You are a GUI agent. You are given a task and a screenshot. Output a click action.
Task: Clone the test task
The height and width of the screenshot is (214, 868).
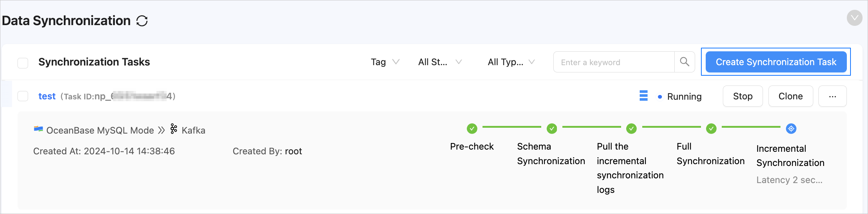coord(790,96)
